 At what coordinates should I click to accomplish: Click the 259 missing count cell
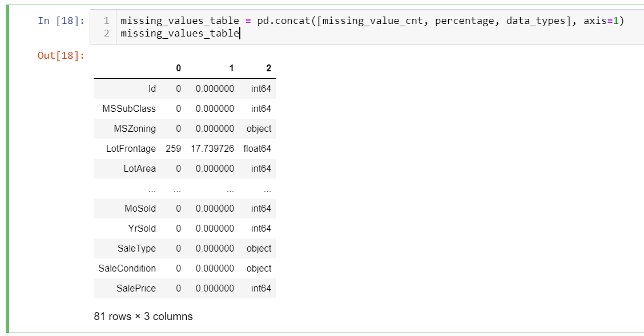[x=173, y=149]
